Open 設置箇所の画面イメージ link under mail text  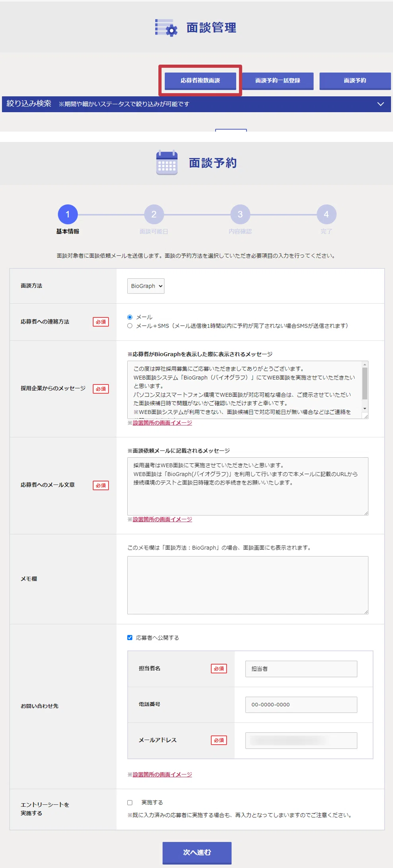162,519
